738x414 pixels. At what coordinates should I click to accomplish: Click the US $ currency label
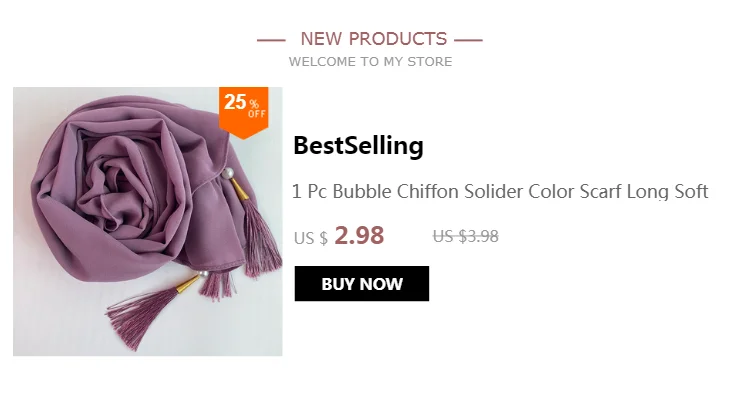[x=311, y=238]
